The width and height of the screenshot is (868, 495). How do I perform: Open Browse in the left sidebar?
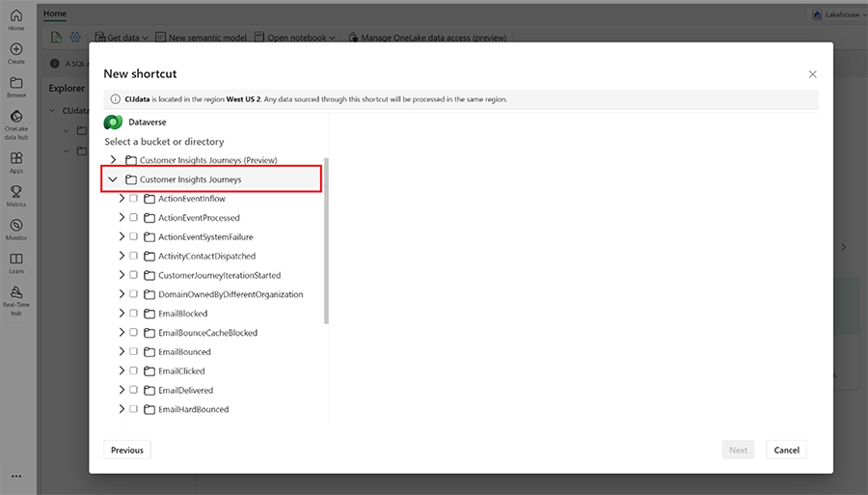tap(16, 88)
